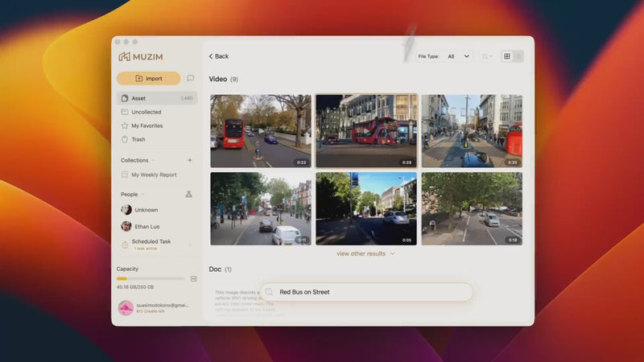Switch to list view
The image size is (644, 362).
click(x=518, y=56)
